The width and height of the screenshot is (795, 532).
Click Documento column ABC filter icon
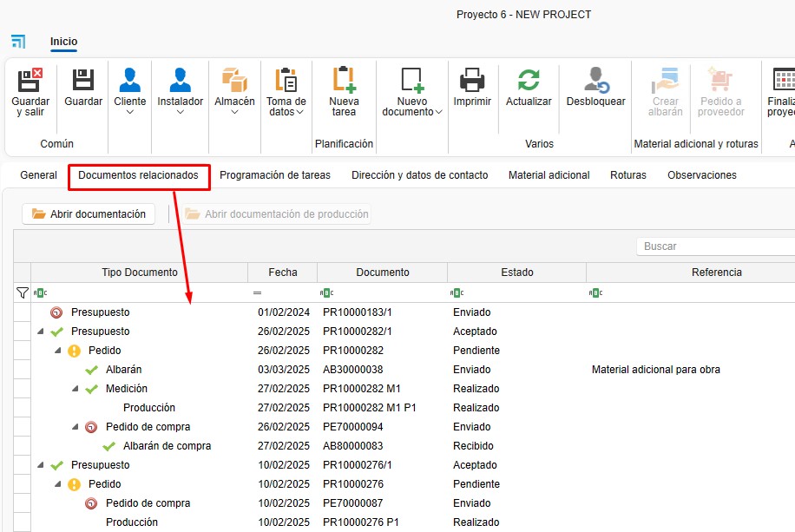[x=326, y=292]
